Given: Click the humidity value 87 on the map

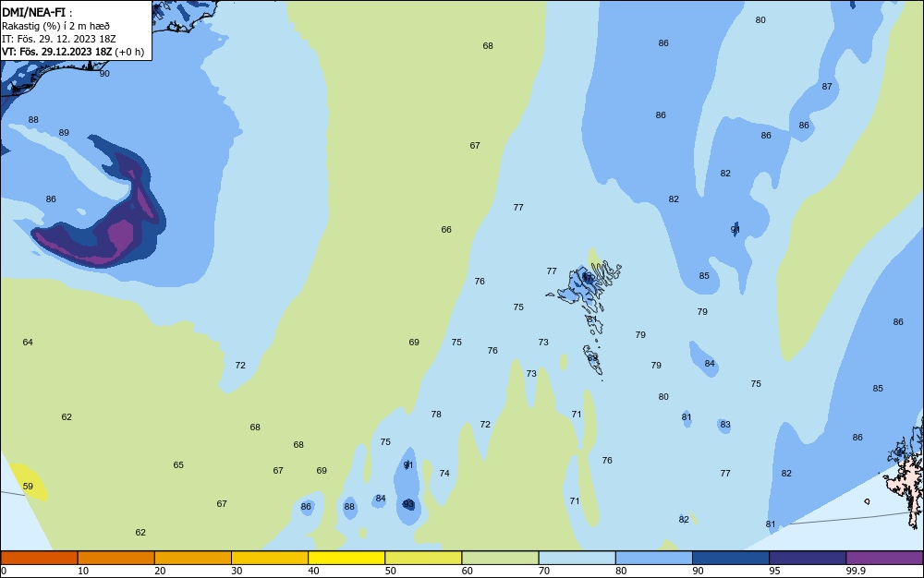Looking at the screenshot, I should click(x=827, y=87).
